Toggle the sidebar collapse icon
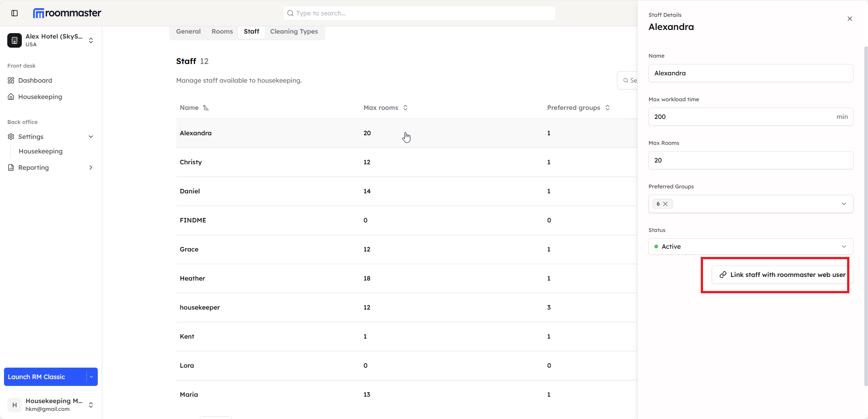 coord(15,13)
